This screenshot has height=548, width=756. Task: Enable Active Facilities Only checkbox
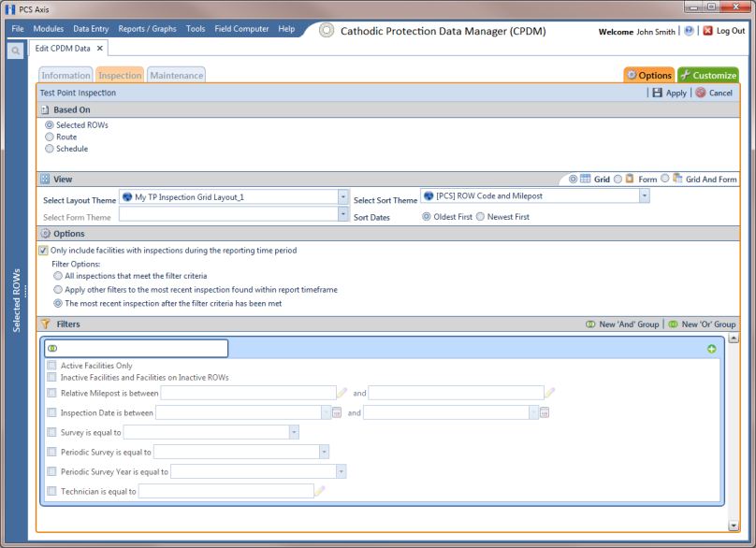(x=51, y=366)
